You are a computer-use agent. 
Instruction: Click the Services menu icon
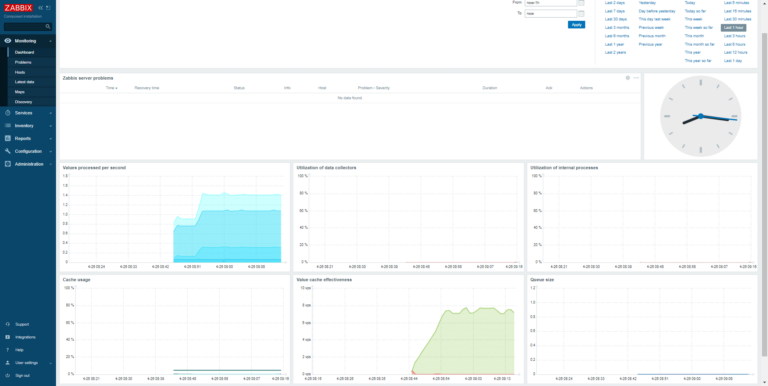(8, 113)
